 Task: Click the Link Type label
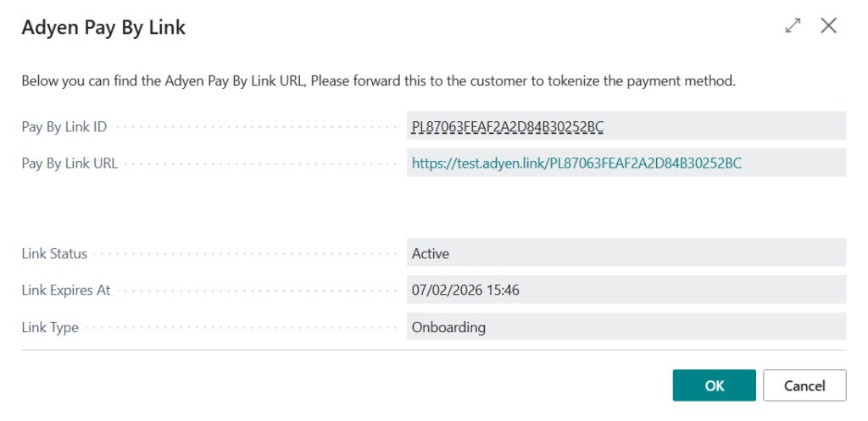50,327
